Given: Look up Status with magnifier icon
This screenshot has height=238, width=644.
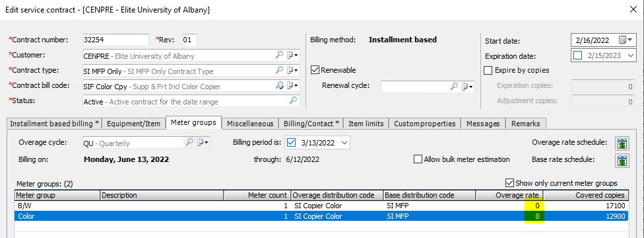Looking at the screenshot, I should point(293,100).
